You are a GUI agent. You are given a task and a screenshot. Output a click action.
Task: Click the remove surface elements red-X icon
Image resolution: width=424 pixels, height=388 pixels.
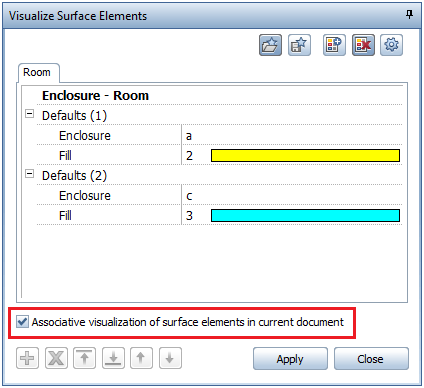click(363, 45)
